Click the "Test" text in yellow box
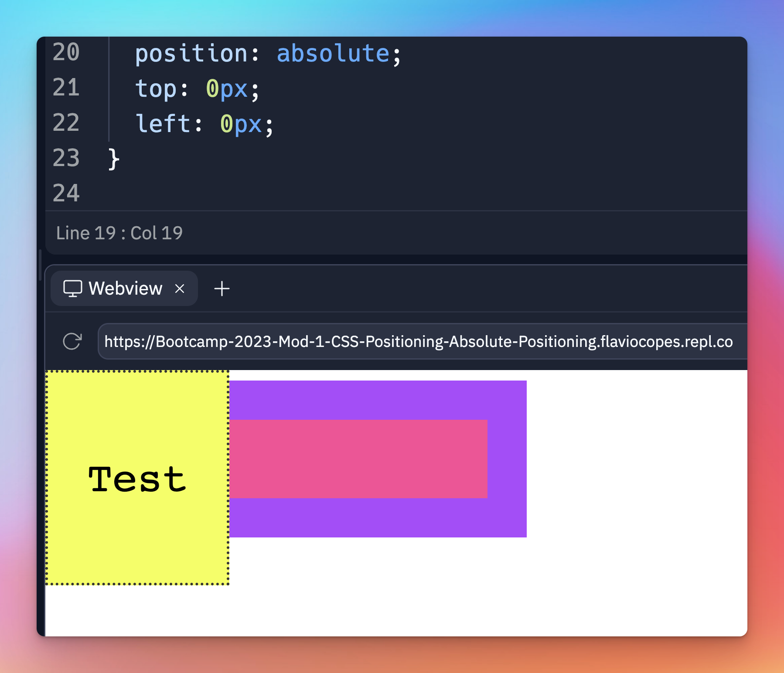784x673 pixels. tap(137, 479)
